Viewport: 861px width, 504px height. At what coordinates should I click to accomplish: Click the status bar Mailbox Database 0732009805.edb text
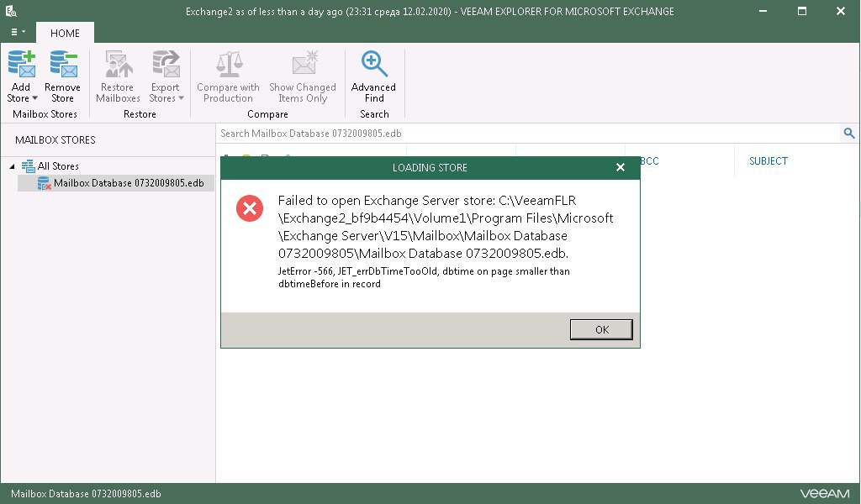tap(87, 494)
